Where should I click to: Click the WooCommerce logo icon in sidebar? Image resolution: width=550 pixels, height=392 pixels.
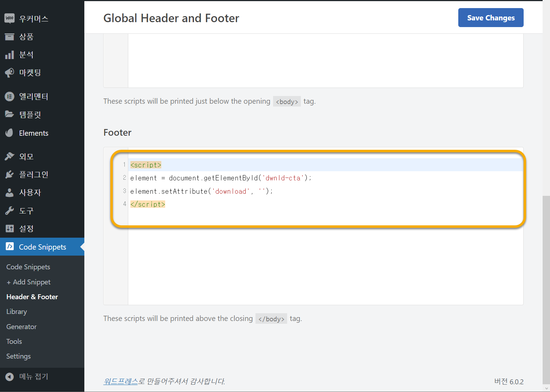tap(9, 18)
